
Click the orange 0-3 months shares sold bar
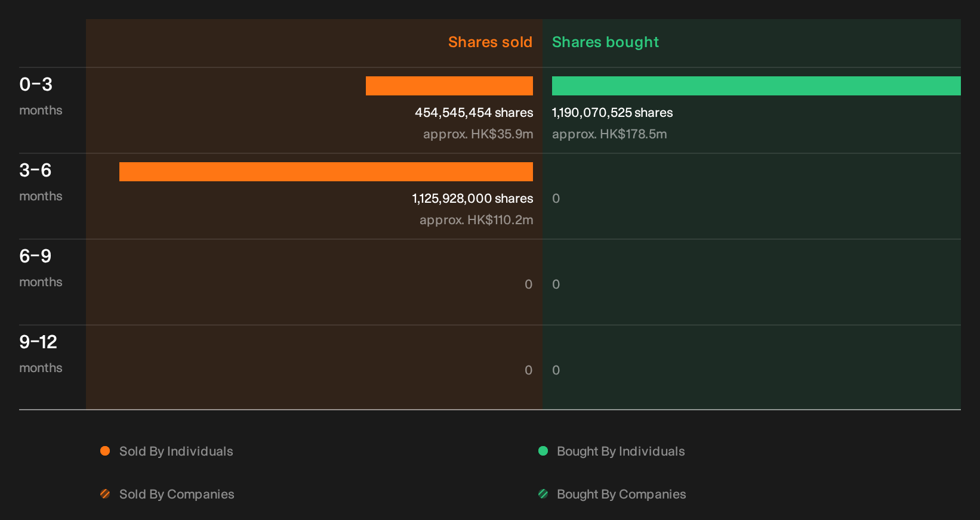coord(449,86)
